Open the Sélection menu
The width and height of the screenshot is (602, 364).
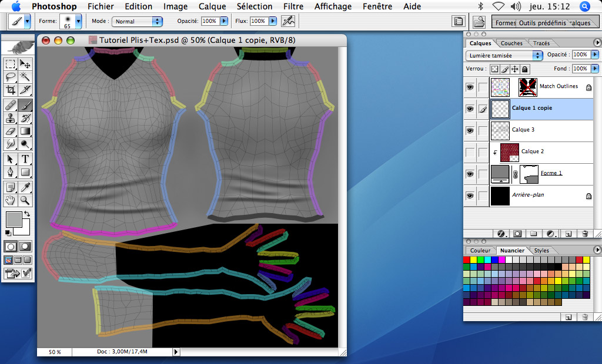pyautogui.click(x=255, y=6)
